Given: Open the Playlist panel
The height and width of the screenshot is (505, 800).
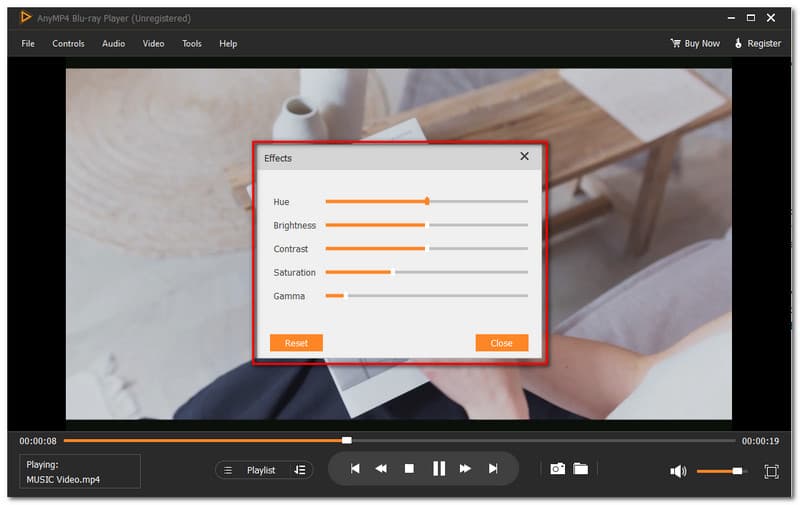Looking at the screenshot, I should pyautogui.click(x=253, y=470).
